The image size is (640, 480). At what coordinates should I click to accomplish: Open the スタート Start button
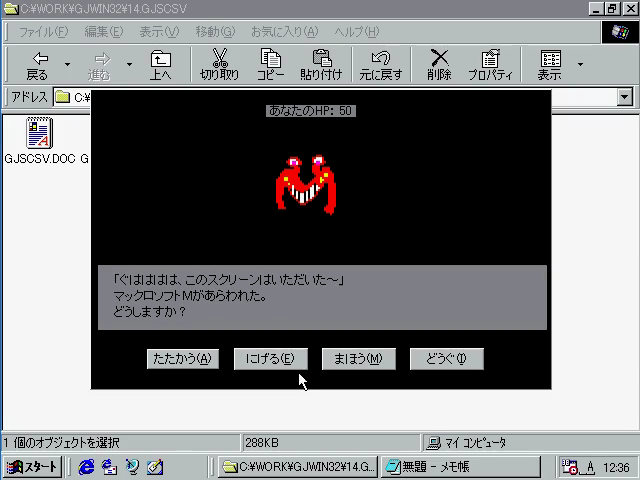(32, 467)
